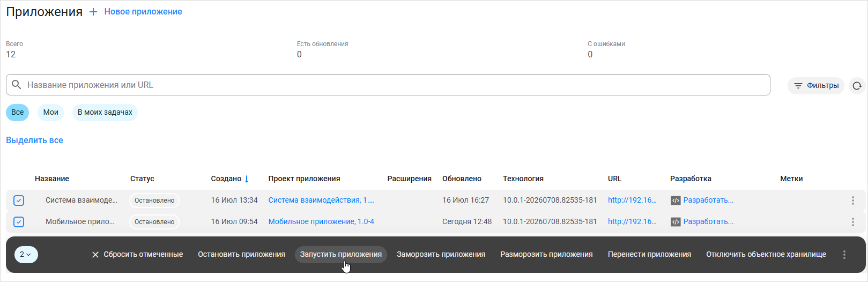
Task: Focus the application name or URL search field
Action: pos(388,85)
